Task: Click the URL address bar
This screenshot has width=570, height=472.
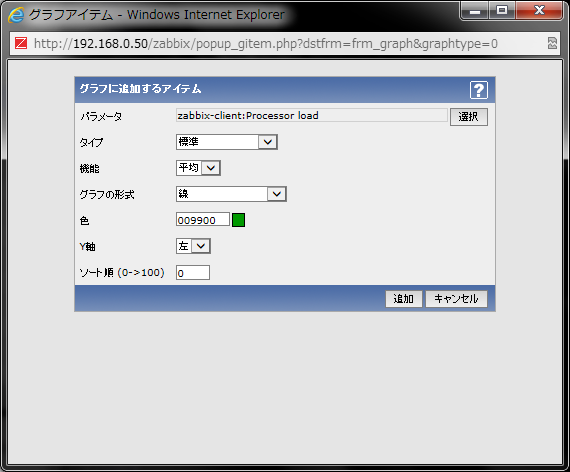Action: pos(284,44)
